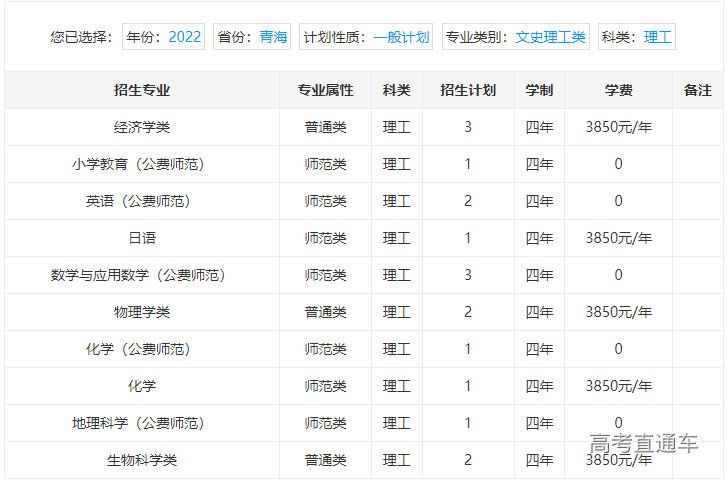Click the 招生专业 column header
Viewport: 727px width, 483px height.
(x=142, y=90)
